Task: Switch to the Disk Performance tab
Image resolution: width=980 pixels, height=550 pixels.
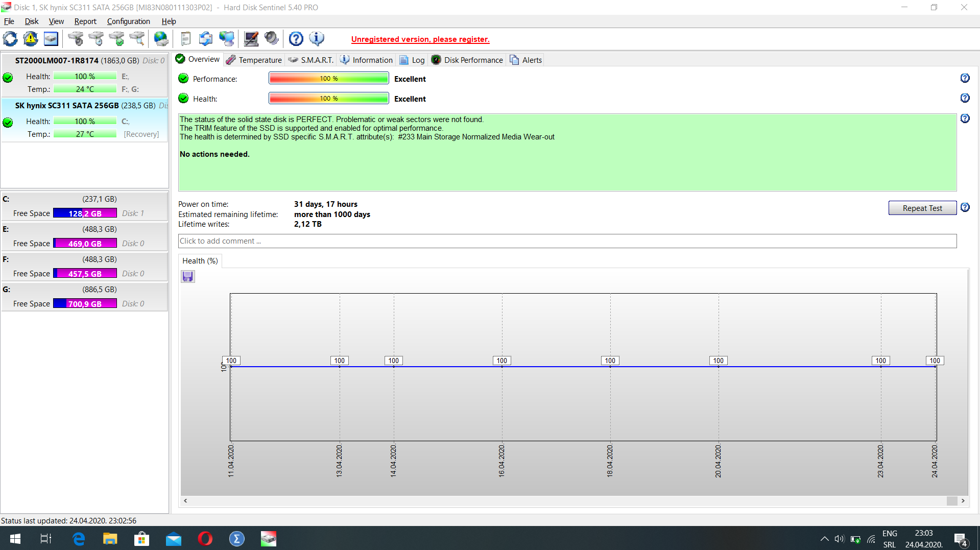Action: (467, 60)
